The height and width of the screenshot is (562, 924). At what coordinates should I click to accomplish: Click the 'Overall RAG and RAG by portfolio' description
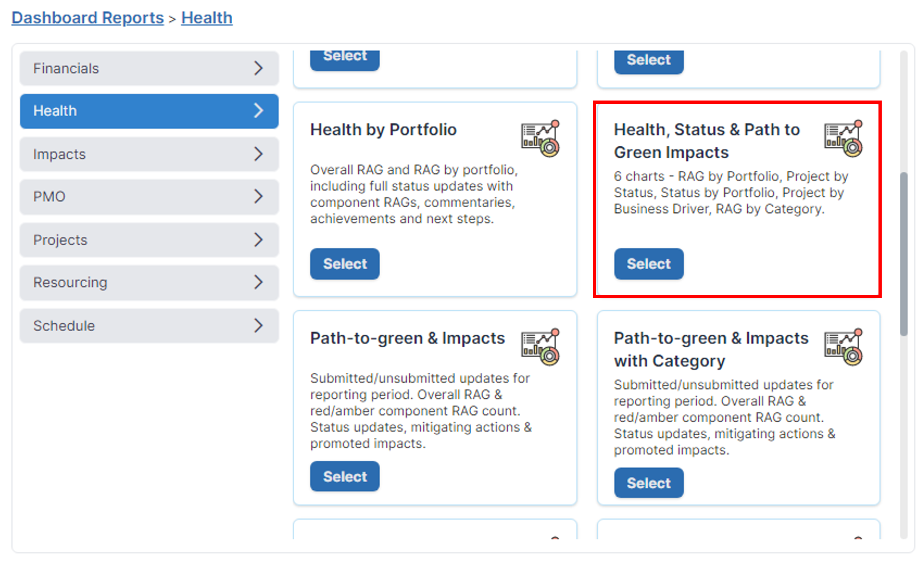(414, 194)
